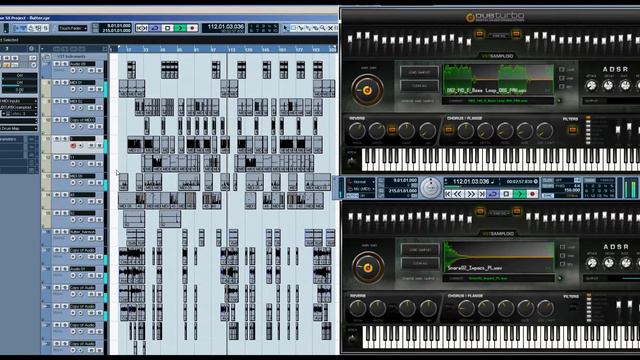Select the Zoom magnifier tool
Viewport: 640px width, 360px height.
(323, 28)
